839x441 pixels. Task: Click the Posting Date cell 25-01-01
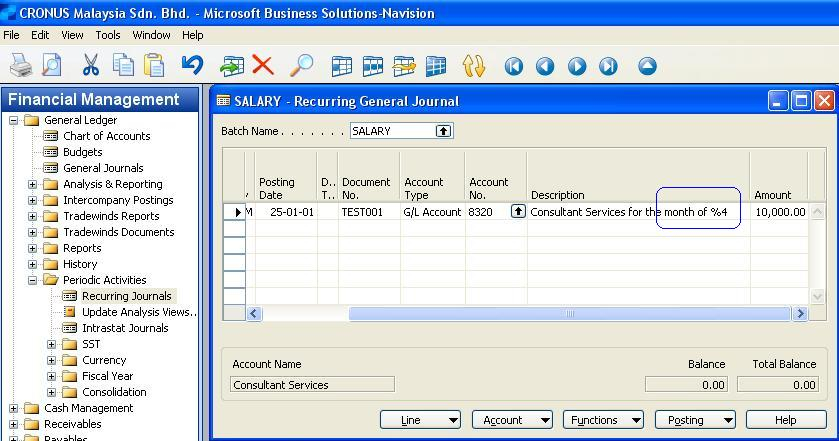286,212
